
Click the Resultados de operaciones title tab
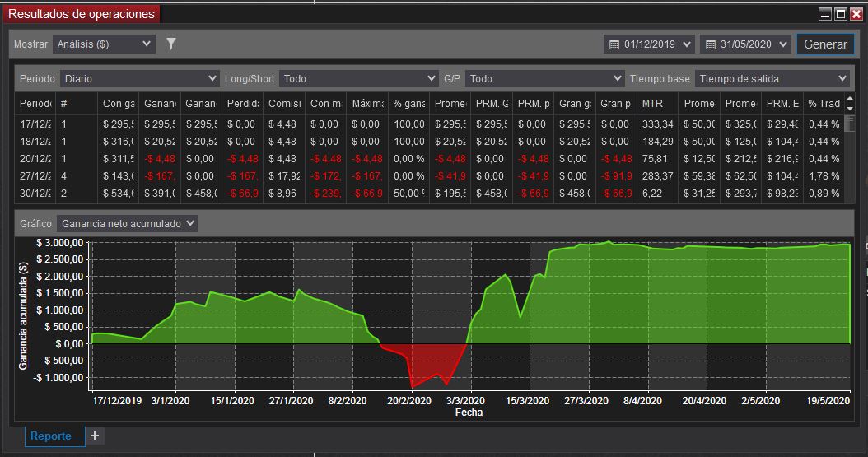point(82,14)
